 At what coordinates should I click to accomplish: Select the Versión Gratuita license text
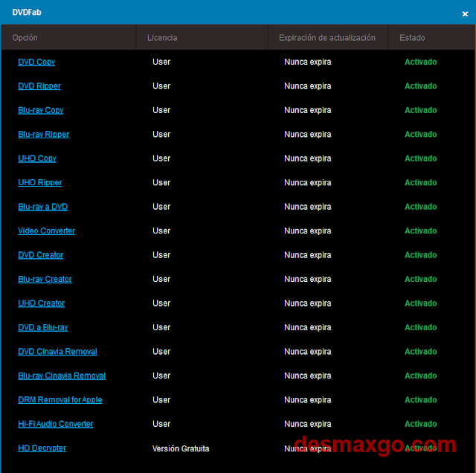click(181, 448)
